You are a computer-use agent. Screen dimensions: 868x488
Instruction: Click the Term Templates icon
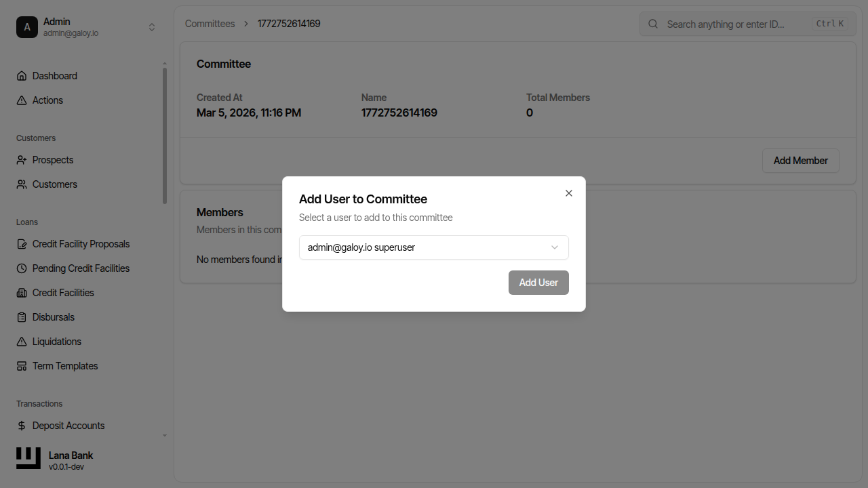[21, 365]
